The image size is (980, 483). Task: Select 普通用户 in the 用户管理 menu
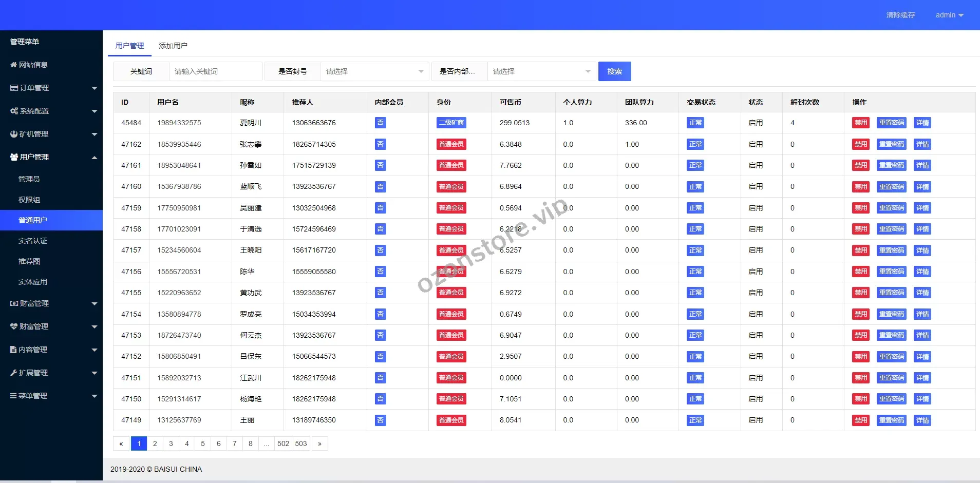point(33,220)
